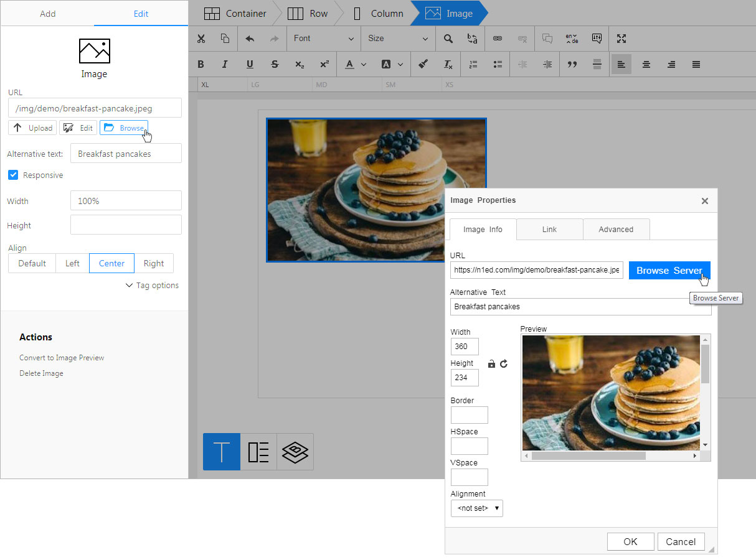Click Convert to Image Preview link
The image size is (756, 560).
[x=62, y=358]
